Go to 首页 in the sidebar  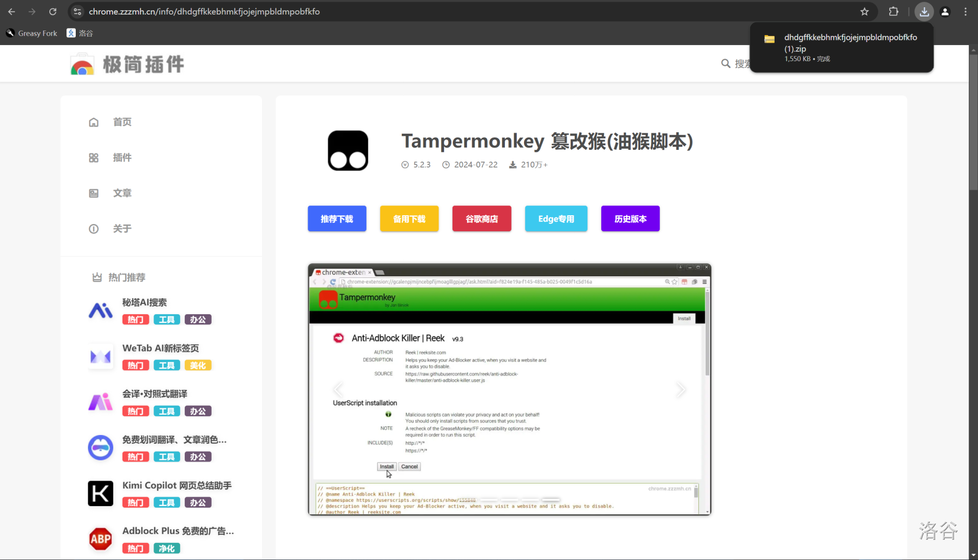click(122, 122)
